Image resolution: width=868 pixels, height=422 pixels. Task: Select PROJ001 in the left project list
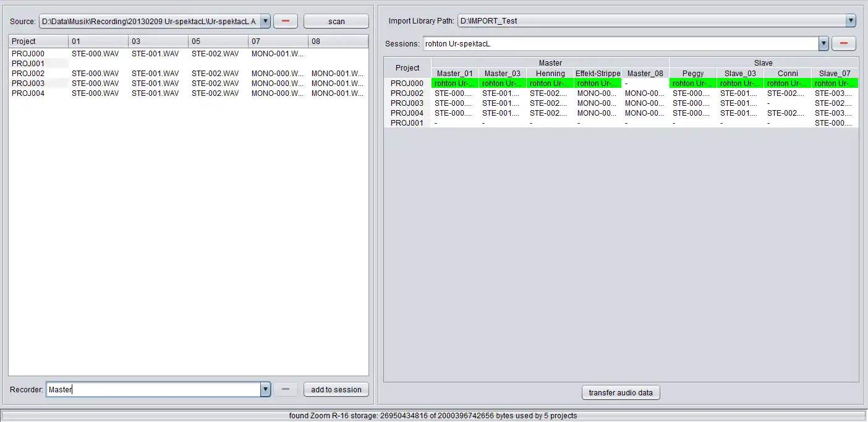[28, 64]
